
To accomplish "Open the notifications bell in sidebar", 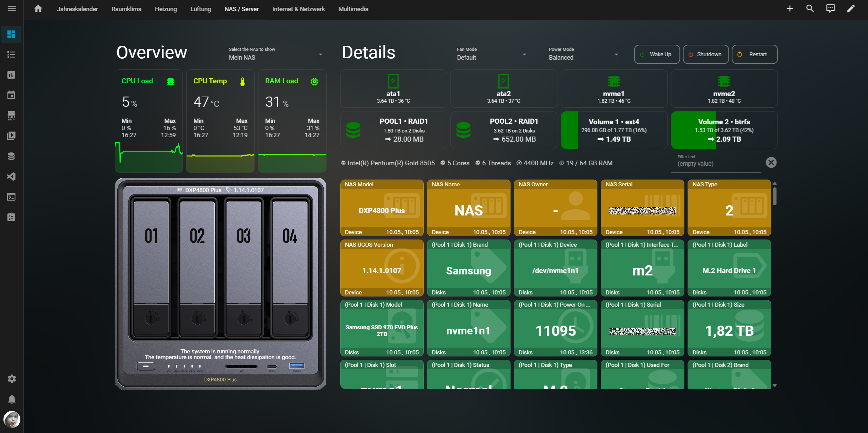I will click(x=12, y=399).
